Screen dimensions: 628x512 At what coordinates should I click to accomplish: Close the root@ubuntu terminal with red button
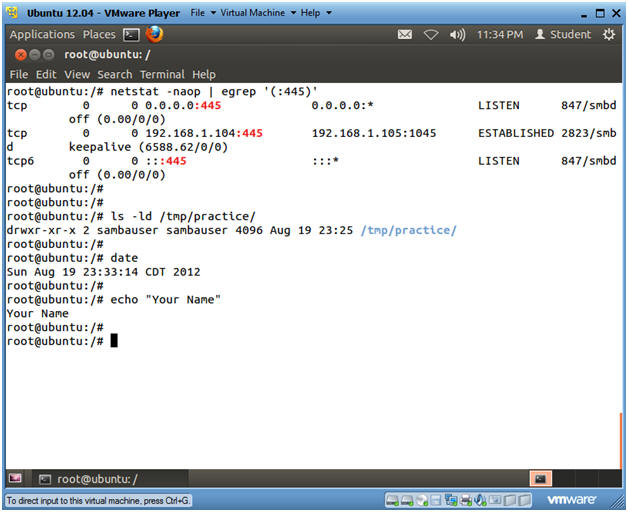[x=21, y=54]
